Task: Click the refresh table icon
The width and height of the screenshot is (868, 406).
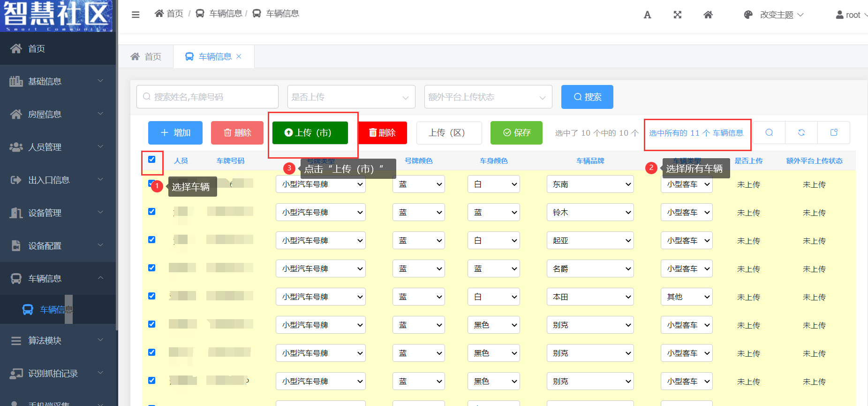Action: point(801,133)
